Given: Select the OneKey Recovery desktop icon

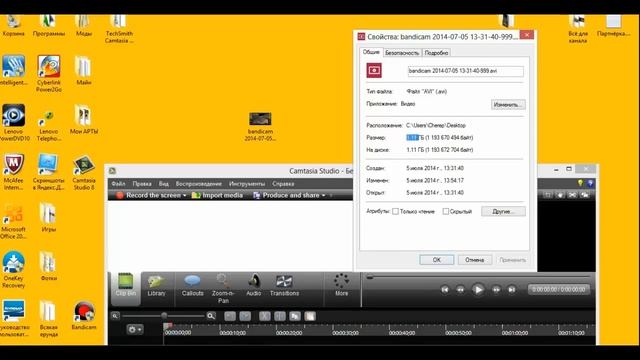Looking at the screenshot, I should pos(13,270).
